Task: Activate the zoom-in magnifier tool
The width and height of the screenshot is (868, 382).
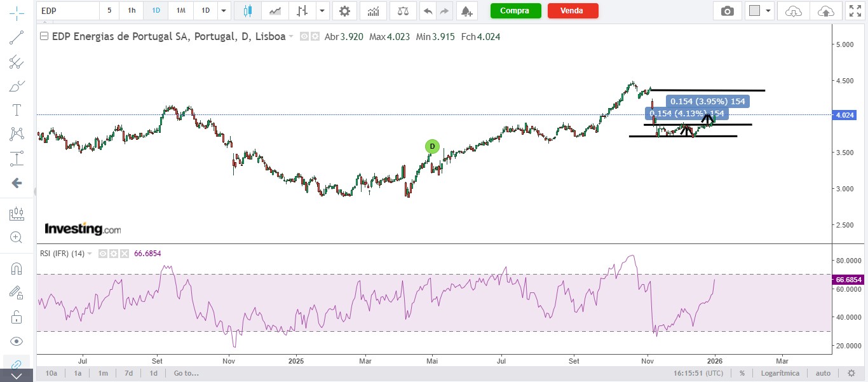Action: point(17,238)
